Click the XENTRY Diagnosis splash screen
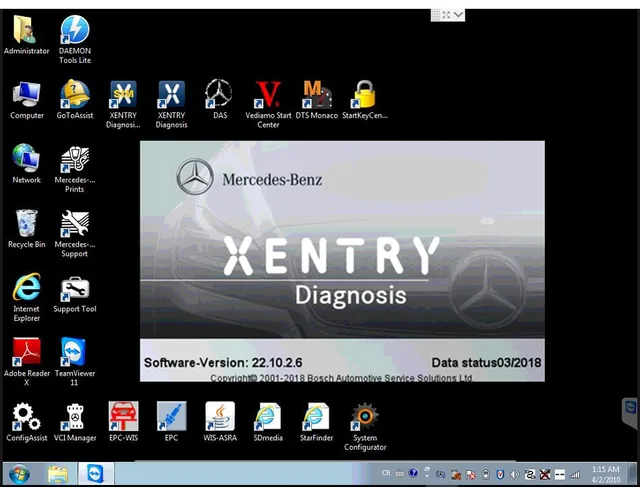Image resolution: width=640 pixels, height=487 pixels. click(342, 261)
